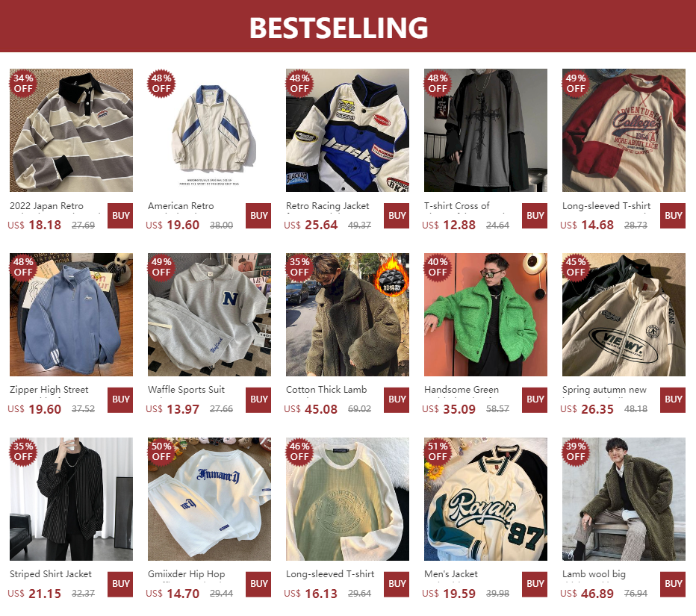The height and width of the screenshot is (616, 696).
Task: Click the 51% OFF badge on Men's Jacket
Action: tap(438, 451)
